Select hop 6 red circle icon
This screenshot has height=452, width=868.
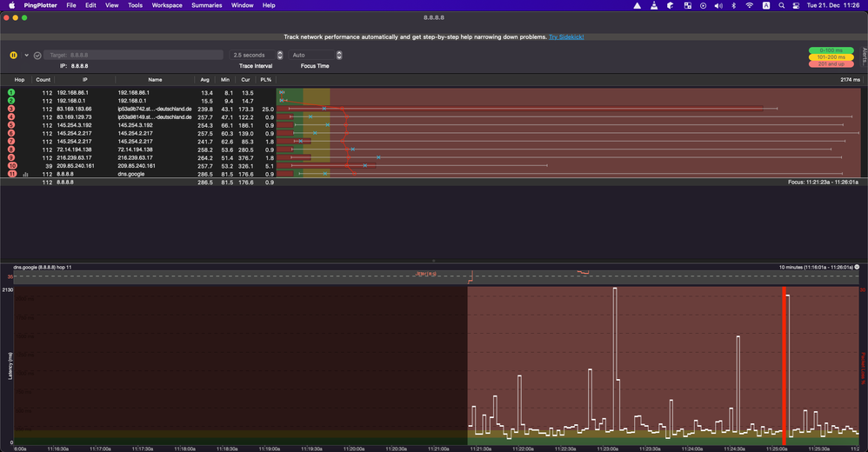pos(11,133)
